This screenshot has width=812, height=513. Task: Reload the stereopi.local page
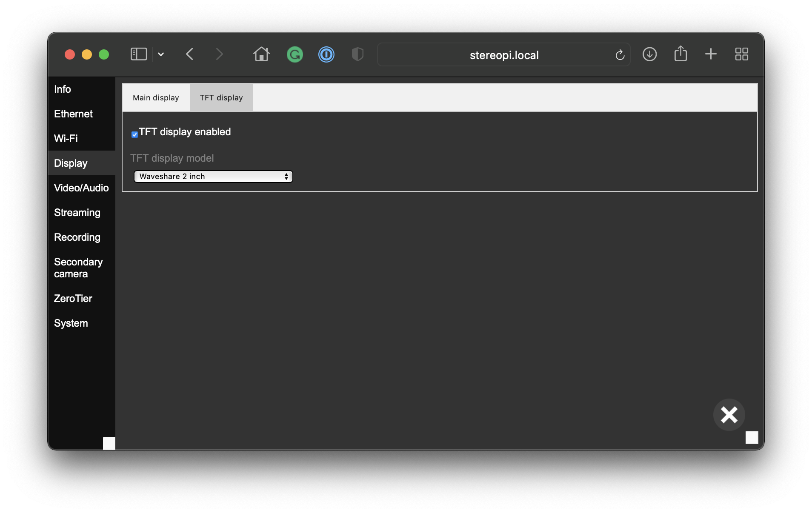[x=620, y=55]
